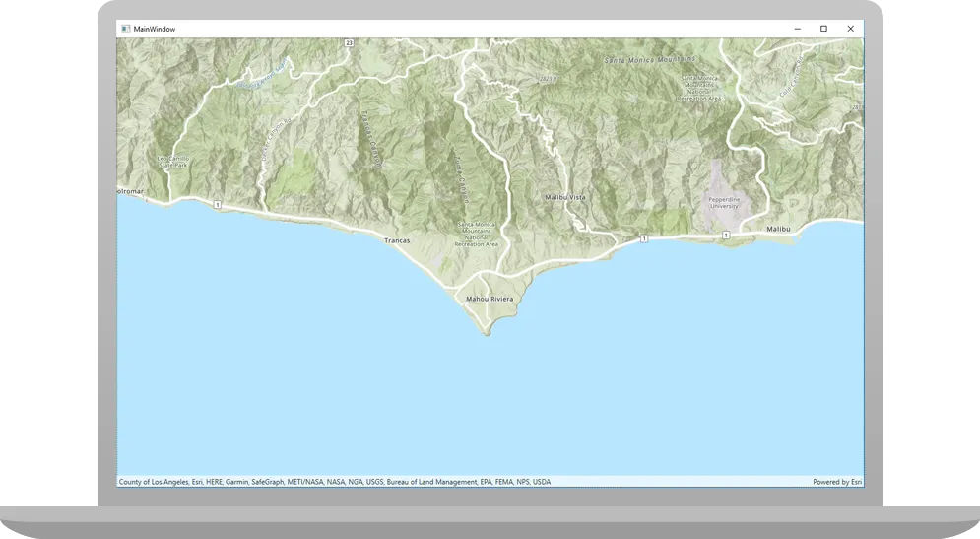Viewport: 980px width, 539px height.
Task: Click the MainWindow title text
Action: click(x=155, y=29)
